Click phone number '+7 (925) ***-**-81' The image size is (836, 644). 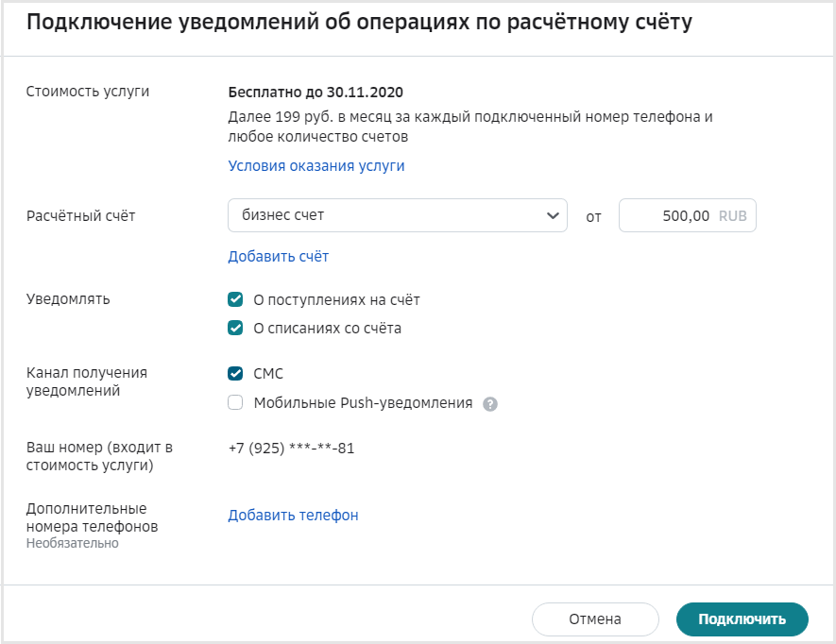click(x=291, y=448)
